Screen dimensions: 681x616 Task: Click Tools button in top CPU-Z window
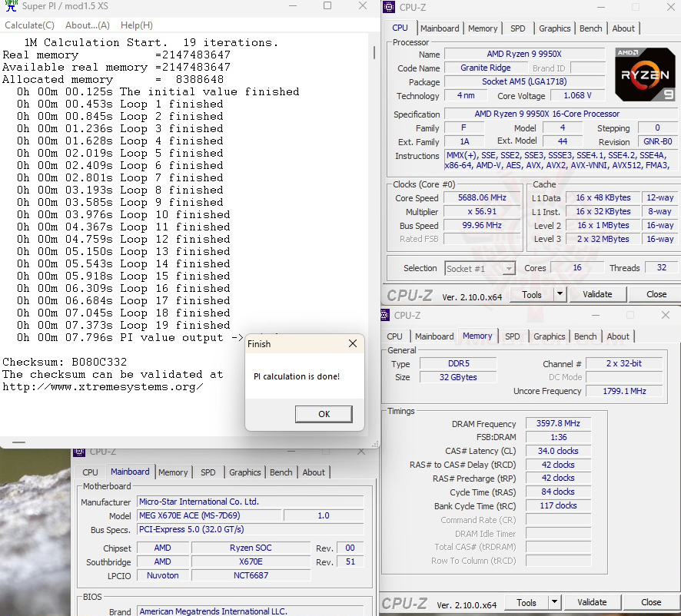(x=532, y=294)
